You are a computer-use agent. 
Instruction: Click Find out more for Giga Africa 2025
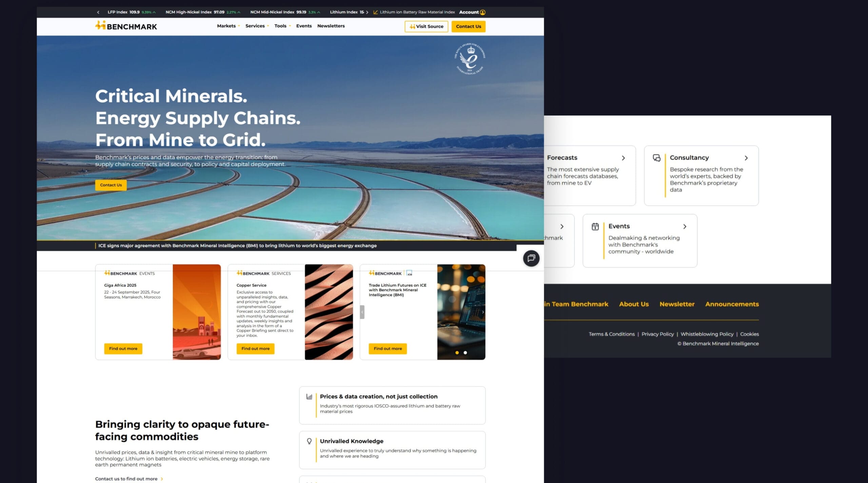[123, 348]
